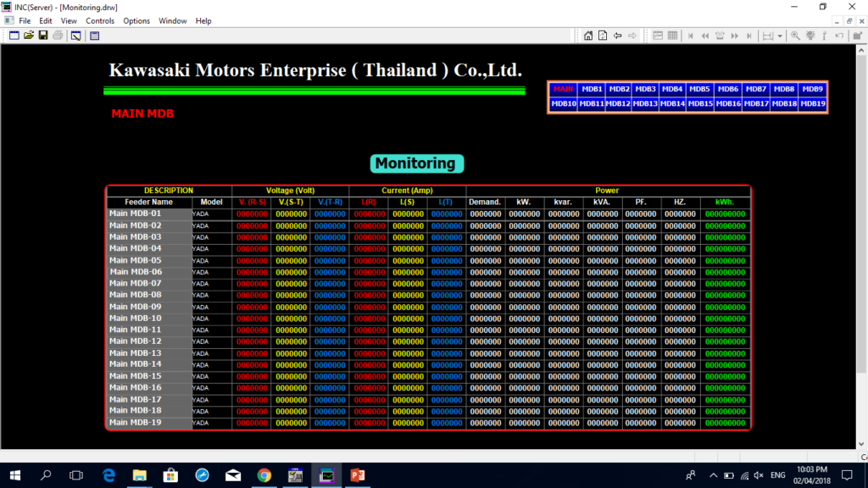Image resolution: width=868 pixels, height=488 pixels.
Task: Click the scroll down arrow of vertical scrollbar
Action: [x=861, y=444]
